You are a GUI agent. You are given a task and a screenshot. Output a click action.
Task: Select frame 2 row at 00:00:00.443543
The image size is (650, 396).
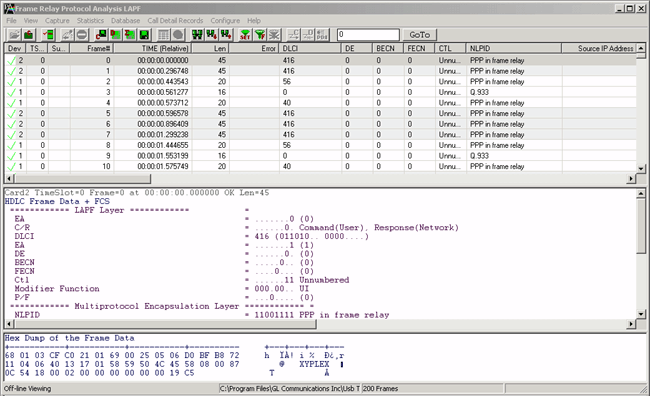coord(320,82)
